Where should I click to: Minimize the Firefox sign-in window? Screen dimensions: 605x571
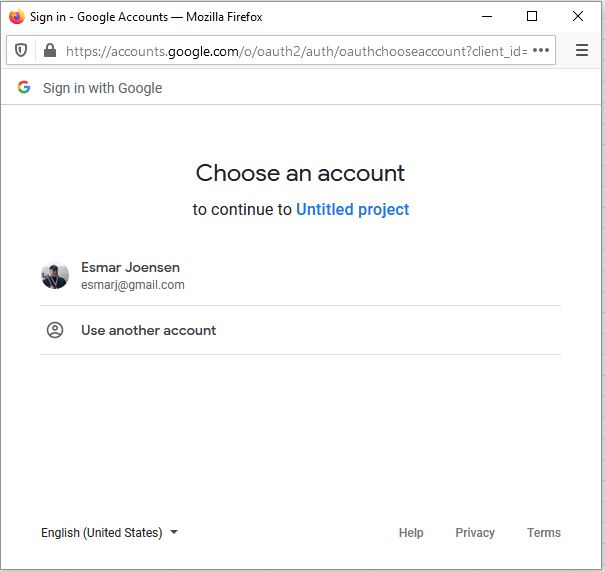[x=486, y=16]
